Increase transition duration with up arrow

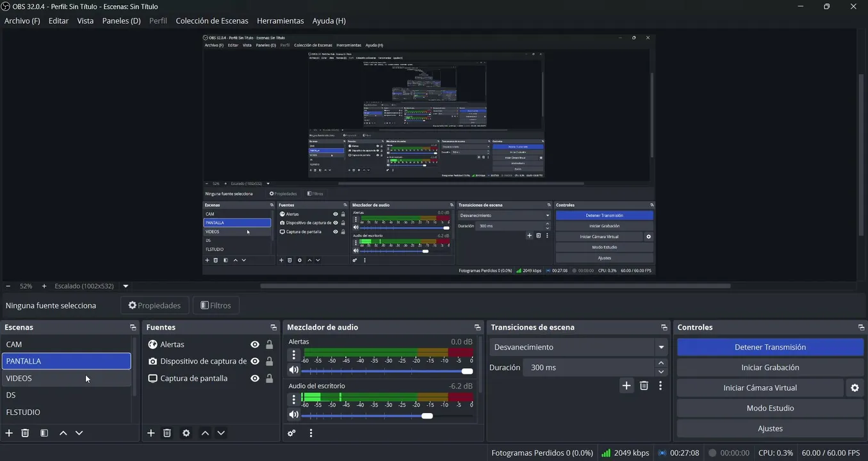pyautogui.click(x=661, y=364)
